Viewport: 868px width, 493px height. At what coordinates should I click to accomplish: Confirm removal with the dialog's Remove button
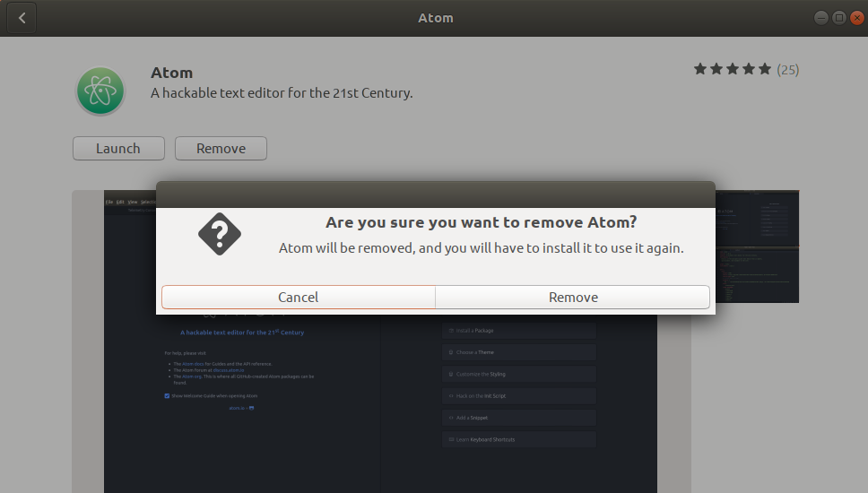(x=573, y=297)
